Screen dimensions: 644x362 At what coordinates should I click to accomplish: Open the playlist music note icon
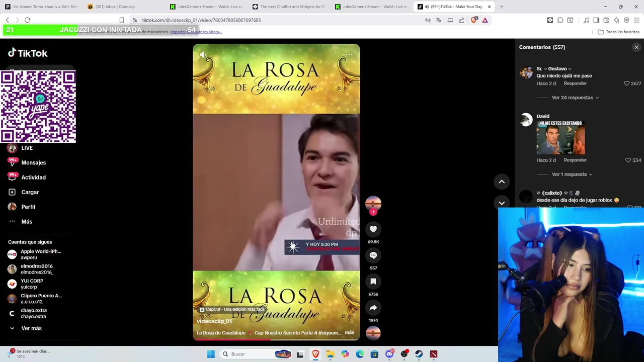(586, 20)
